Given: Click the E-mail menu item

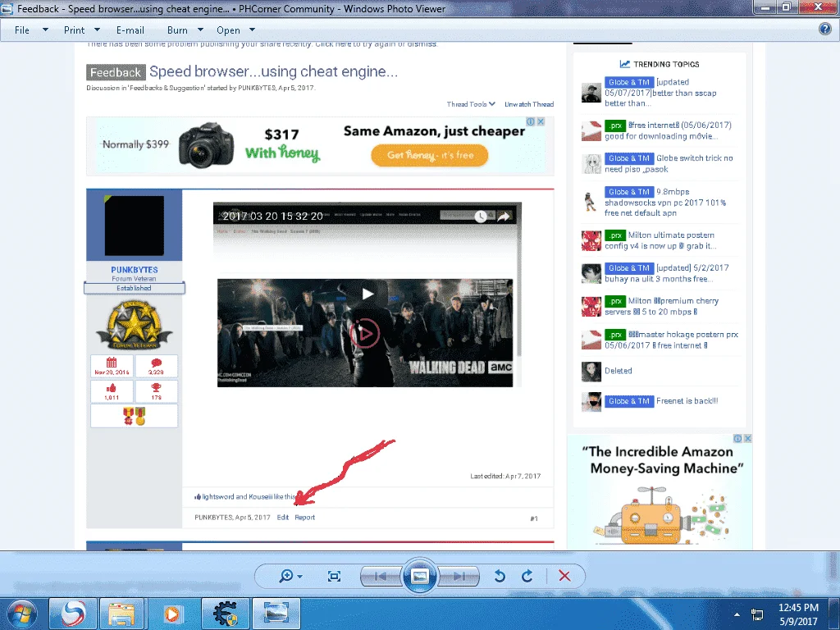Looking at the screenshot, I should coord(130,30).
